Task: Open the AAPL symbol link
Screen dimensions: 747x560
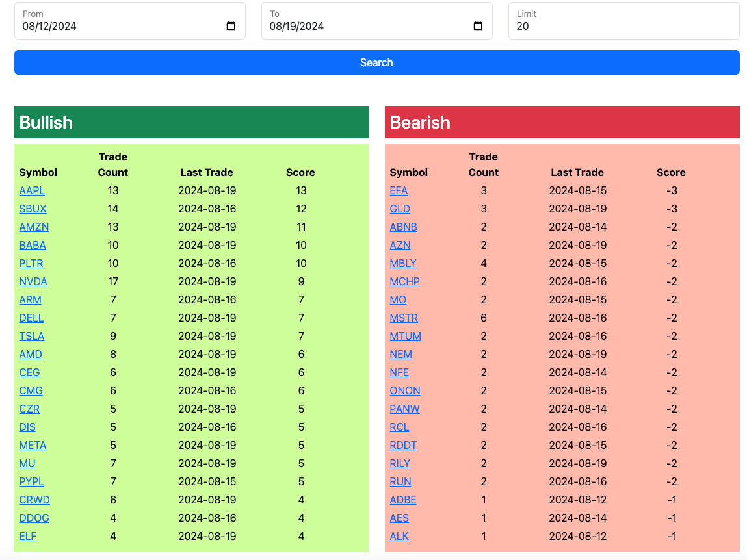Action: (x=32, y=190)
